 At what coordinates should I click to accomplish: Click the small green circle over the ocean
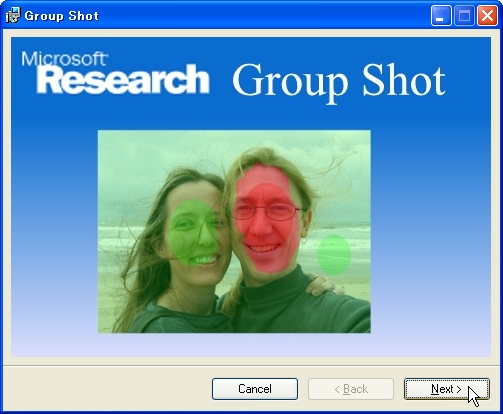(334, 254)
